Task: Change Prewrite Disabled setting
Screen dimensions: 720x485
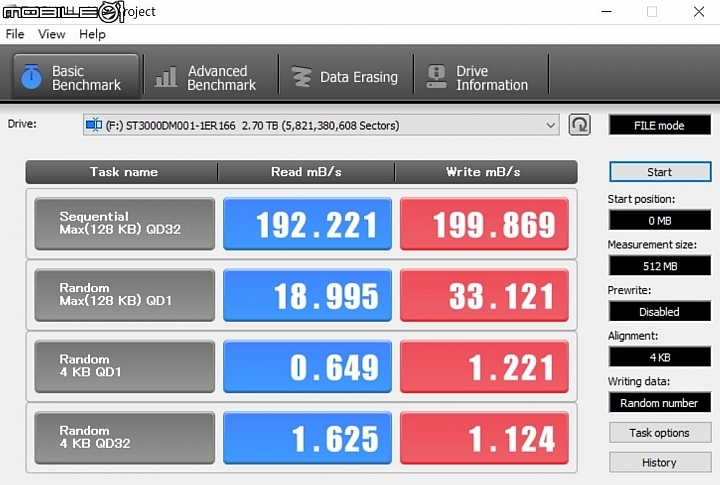Action: click(660, 311)
